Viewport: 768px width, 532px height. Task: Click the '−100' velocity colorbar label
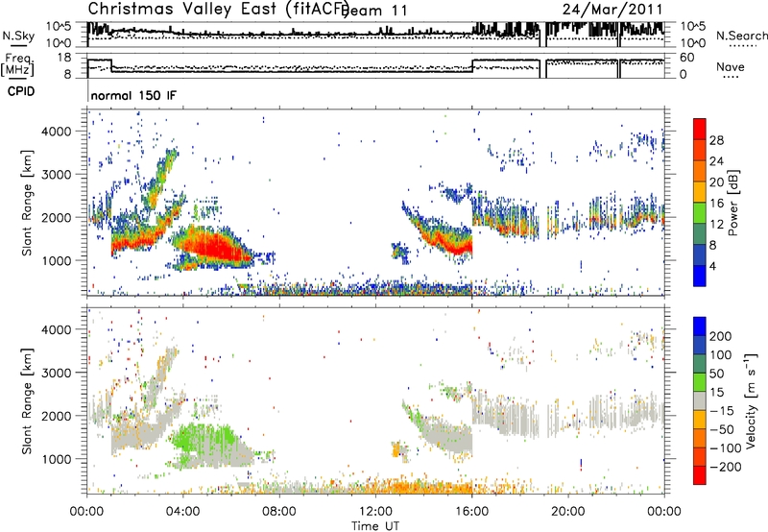[x=726, y=448]
